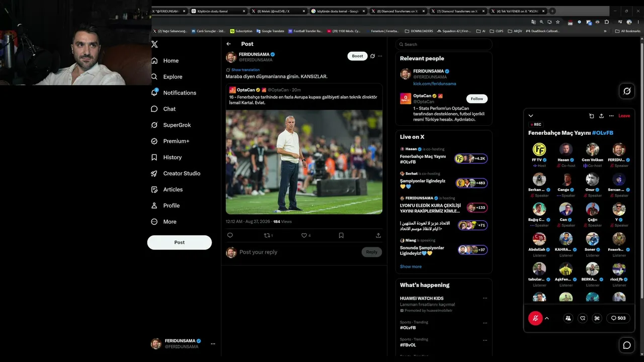Open the X logo home link
Screen dimensions: 644x362
(154, 44)
